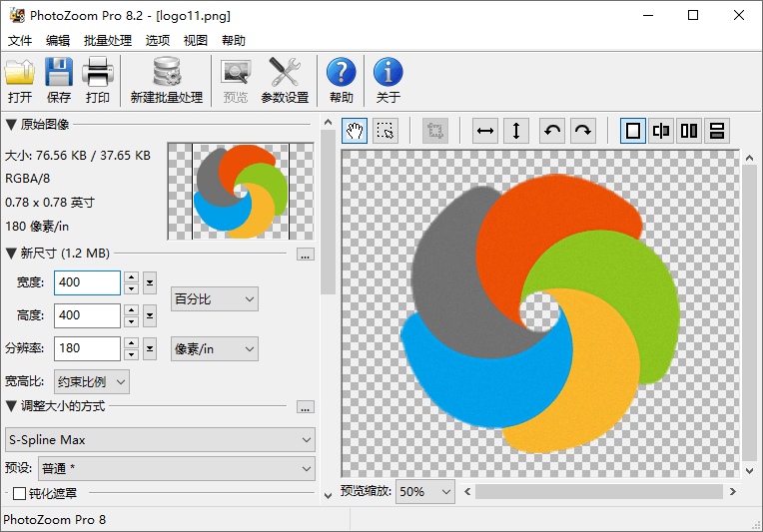Screen dimensions: 763x532
Task: Open the 预设 preset dropdown
Action: tap(177, 469)
